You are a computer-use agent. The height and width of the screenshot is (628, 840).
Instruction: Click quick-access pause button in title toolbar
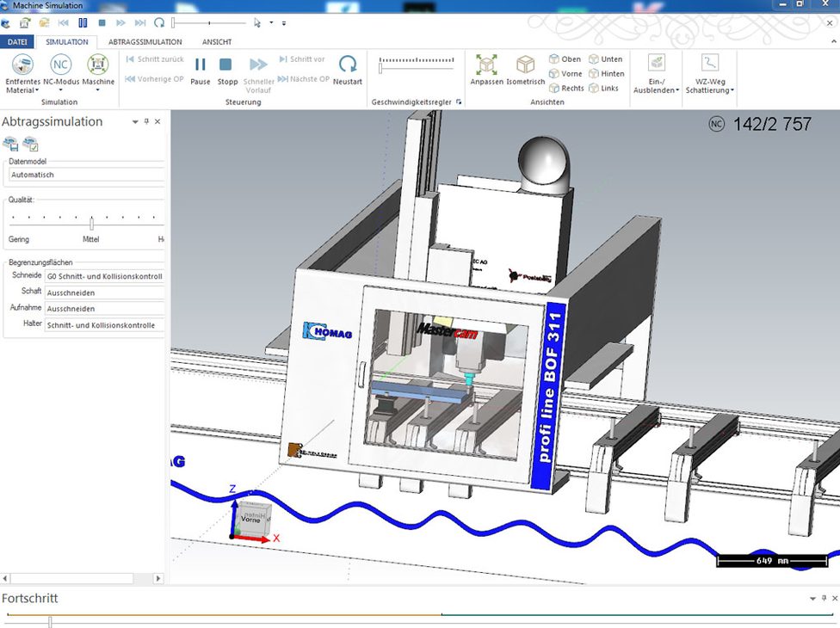[83, 23]
